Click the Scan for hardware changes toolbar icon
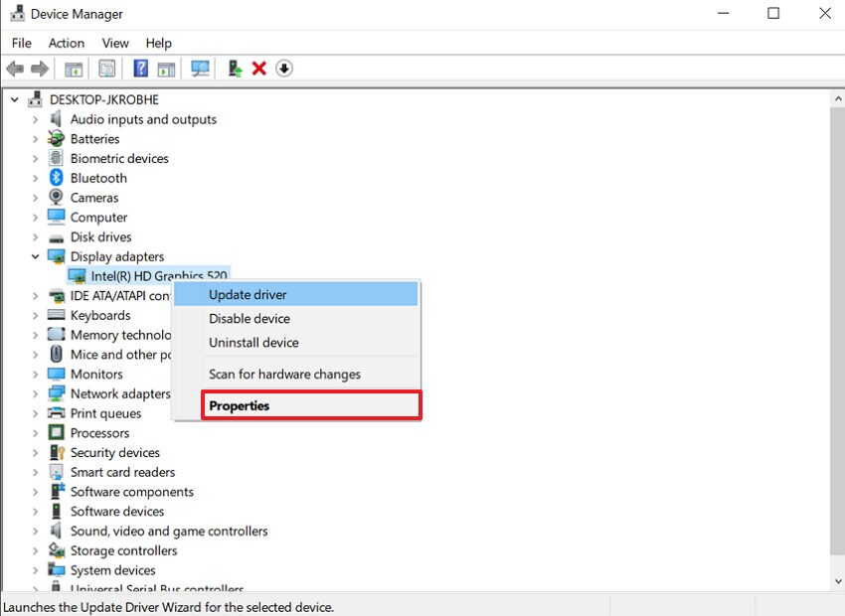Image resolution: width=845 pixels, height=616 pixels. pos(200,68)
